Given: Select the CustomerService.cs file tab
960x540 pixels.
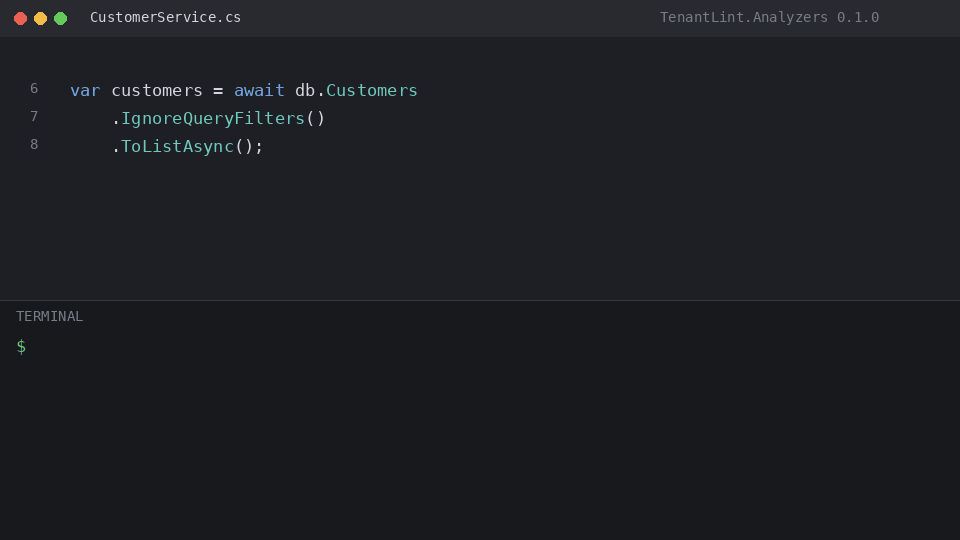Looking at the screenshot, I should click(165, 17).
